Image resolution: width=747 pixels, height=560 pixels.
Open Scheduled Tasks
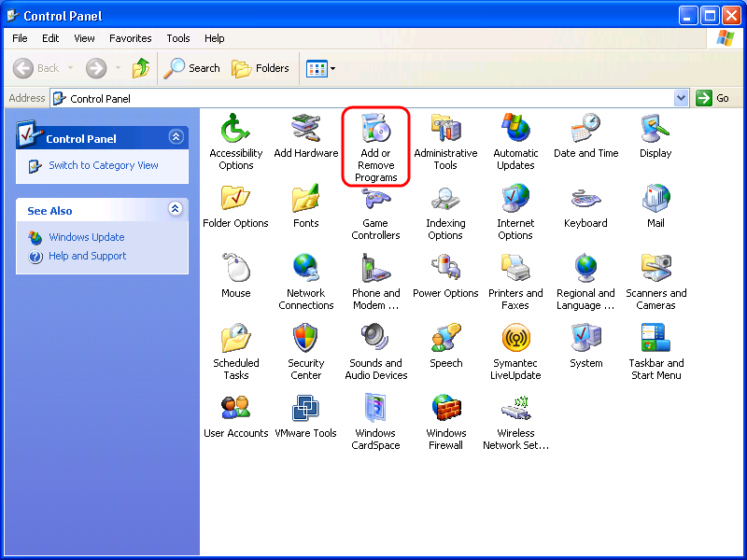click(236, 352)
